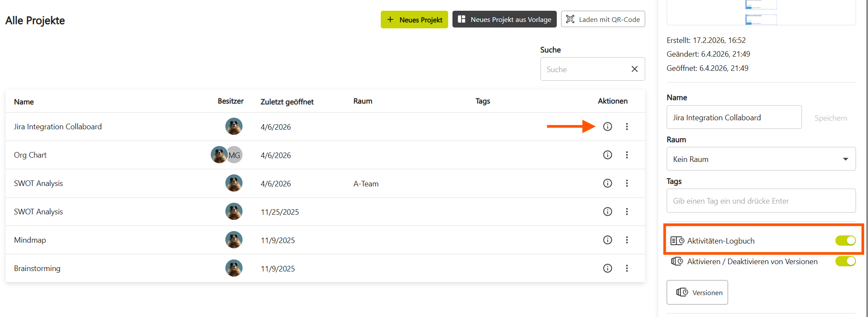Click the Tags input field

[x=761, y=201]
